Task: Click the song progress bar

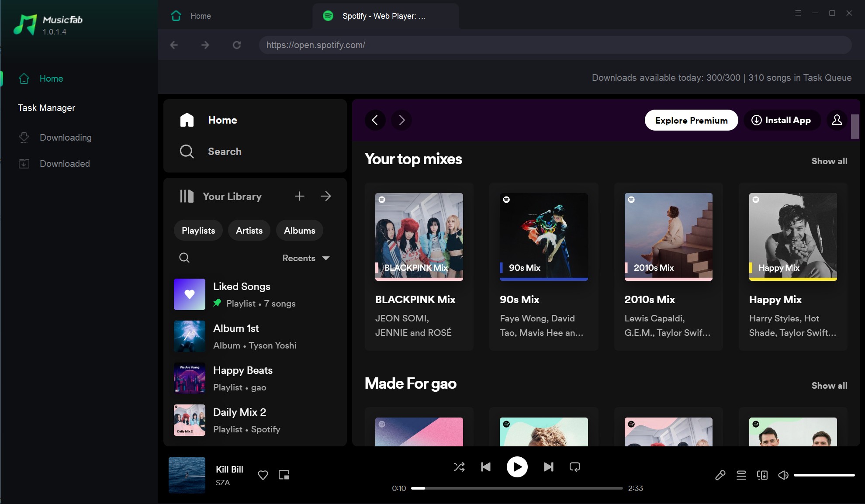Action: tap(516, 488)
